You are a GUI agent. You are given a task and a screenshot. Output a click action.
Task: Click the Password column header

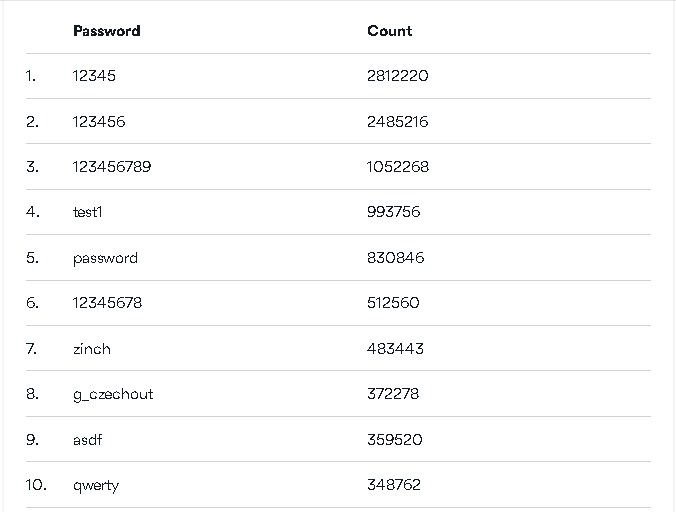106,31
